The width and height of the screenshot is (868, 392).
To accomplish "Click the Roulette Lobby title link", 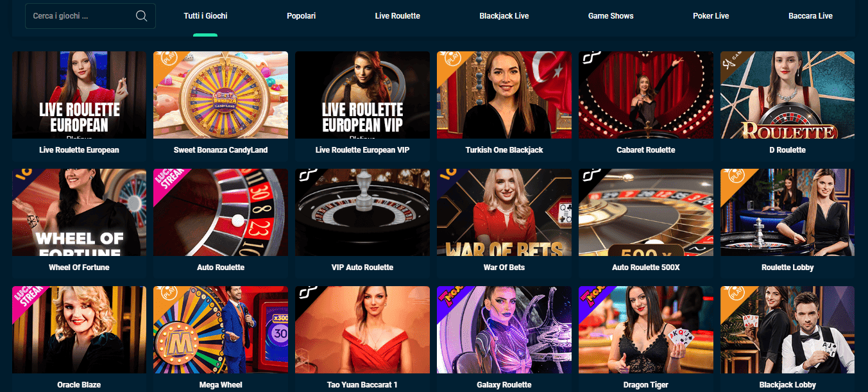I will point(787,268).
